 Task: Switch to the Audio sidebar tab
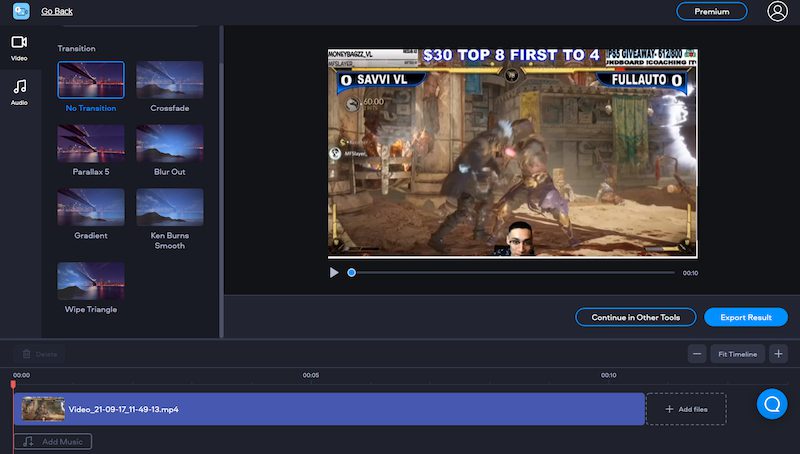click(x=19, y=92)
